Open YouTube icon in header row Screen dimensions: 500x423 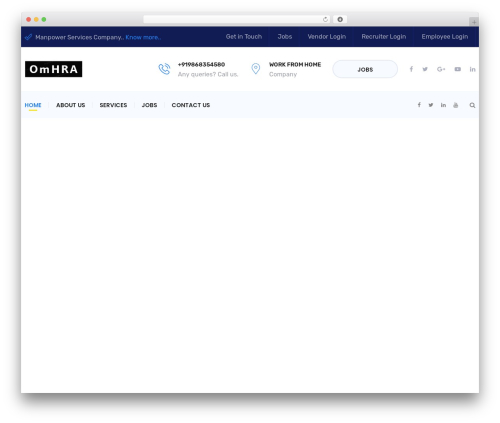point(458,69)
